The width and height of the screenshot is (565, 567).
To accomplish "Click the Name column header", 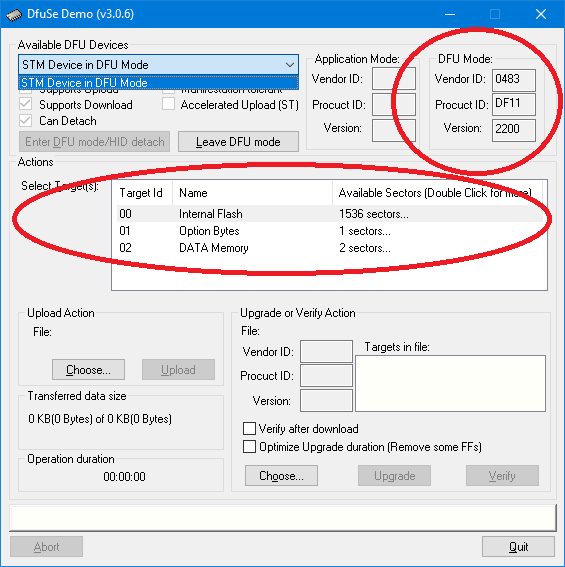I will click(x=252, y=193).
